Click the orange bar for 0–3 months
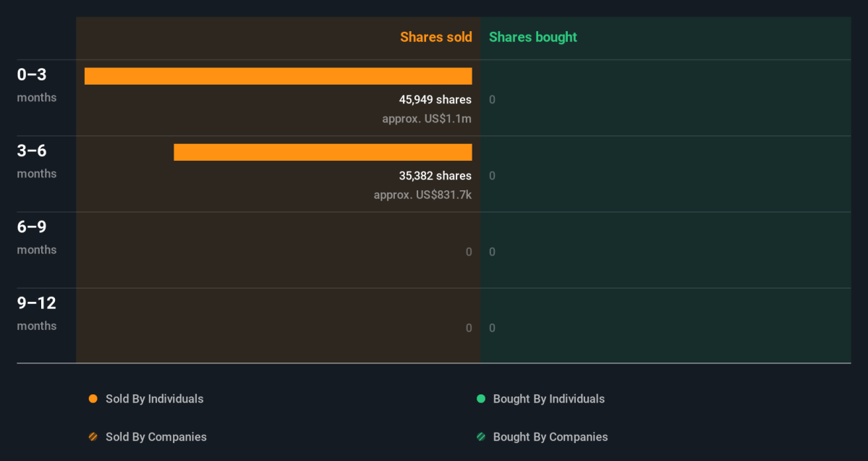 click(278, 76)
